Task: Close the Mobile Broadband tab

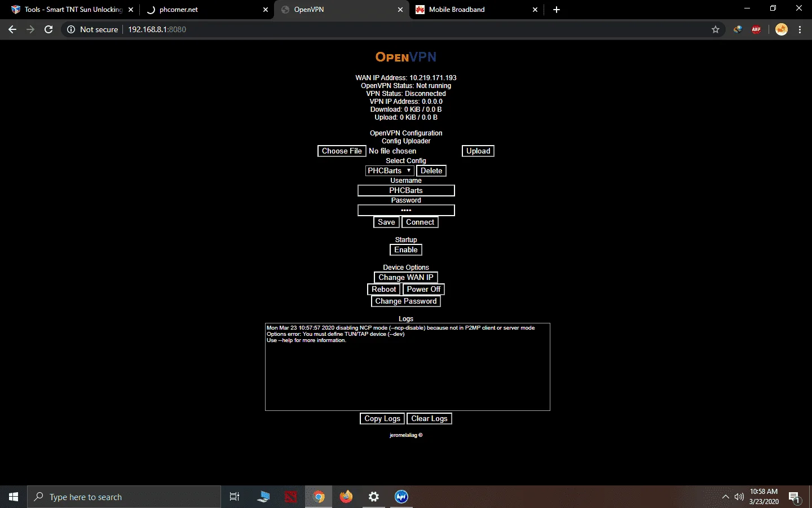Action: 535,10
